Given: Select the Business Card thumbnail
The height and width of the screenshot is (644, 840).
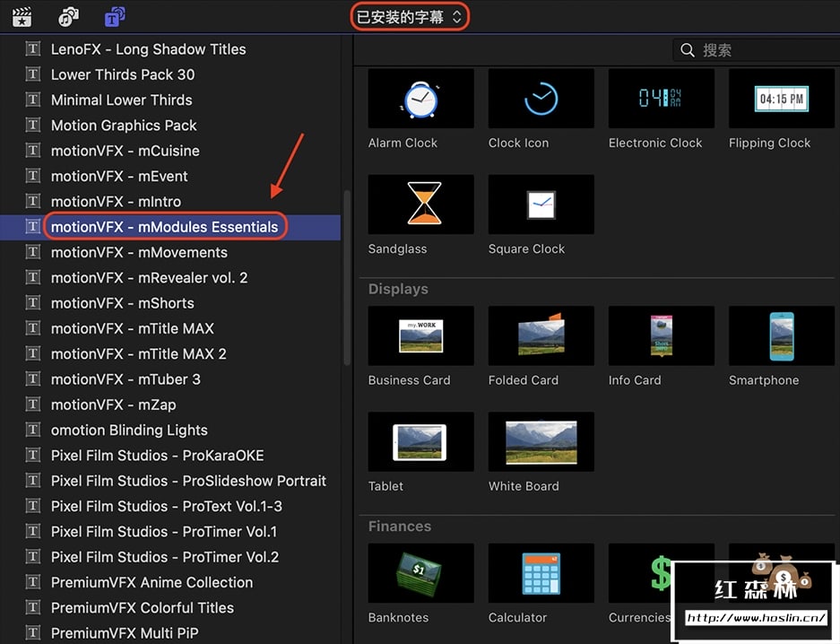Looking at the screenshot, I should click(x=421, y=335).
